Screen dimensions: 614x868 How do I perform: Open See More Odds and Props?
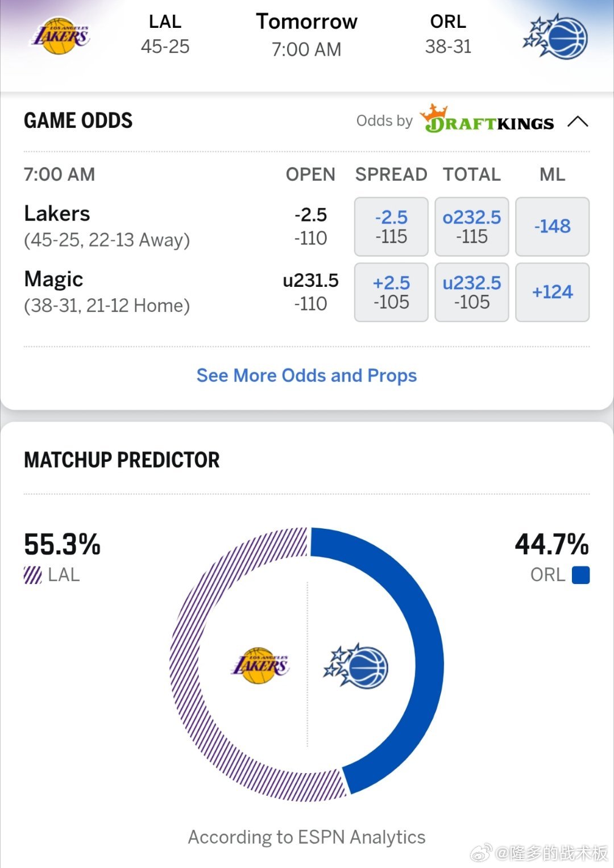pos(306,375)
